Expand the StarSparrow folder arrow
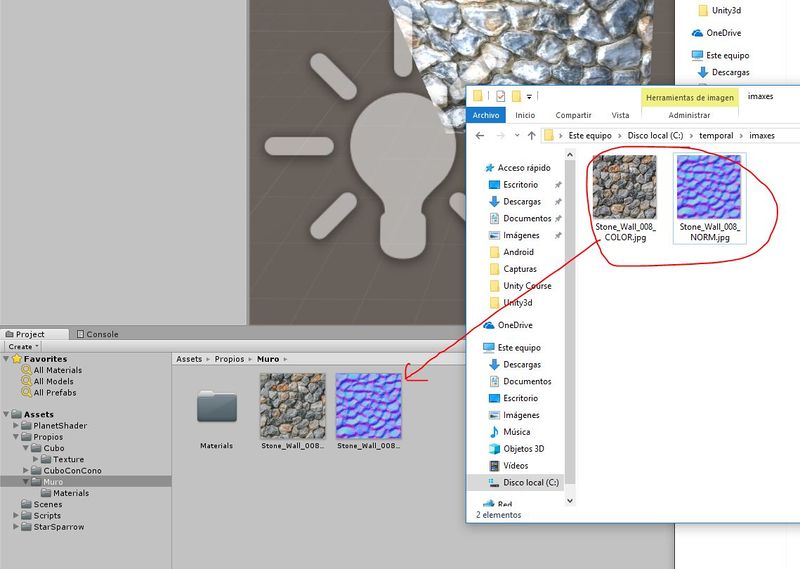Viewport: 800px width, 569px height. coord(16,526)
